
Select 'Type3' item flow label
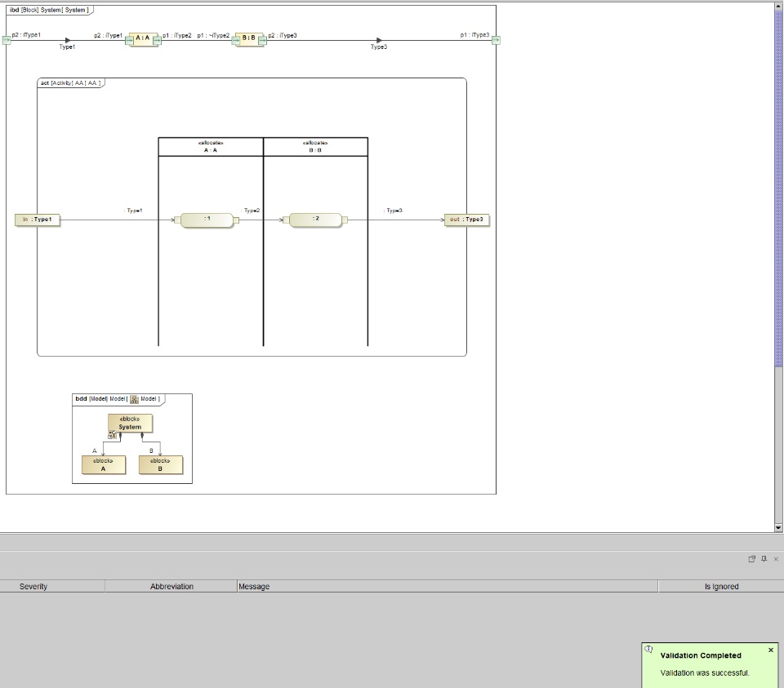tap(378, 47)
